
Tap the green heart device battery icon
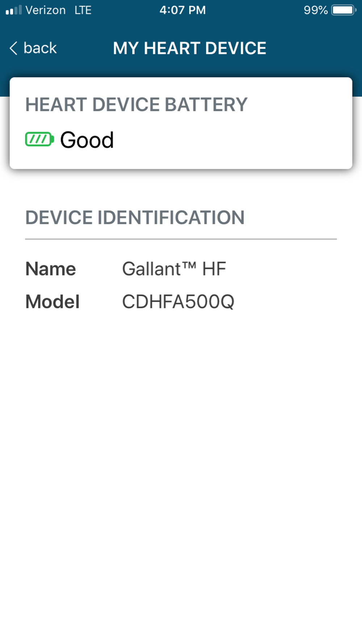pos(39,139)
